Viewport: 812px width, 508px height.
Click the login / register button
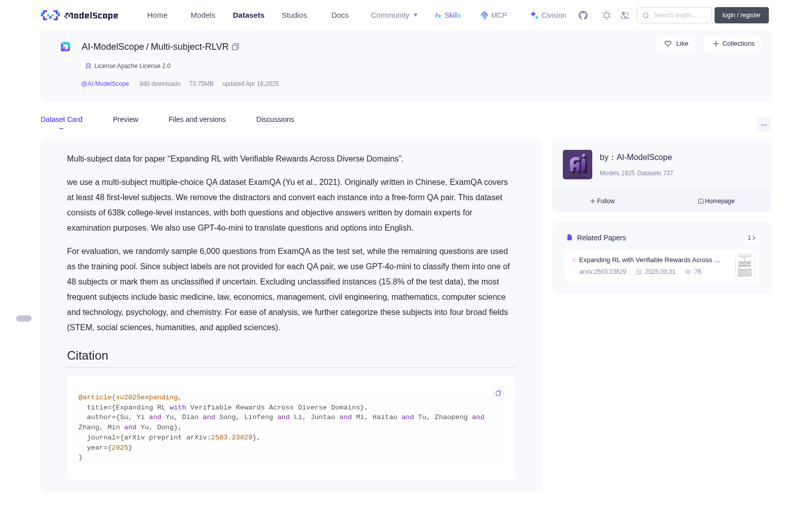coord(741,15)
